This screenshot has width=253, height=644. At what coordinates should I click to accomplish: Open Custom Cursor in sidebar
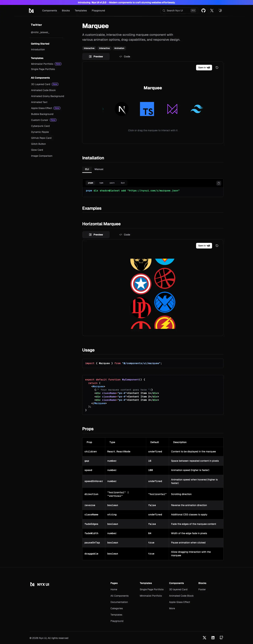click(x=40, y=120)
